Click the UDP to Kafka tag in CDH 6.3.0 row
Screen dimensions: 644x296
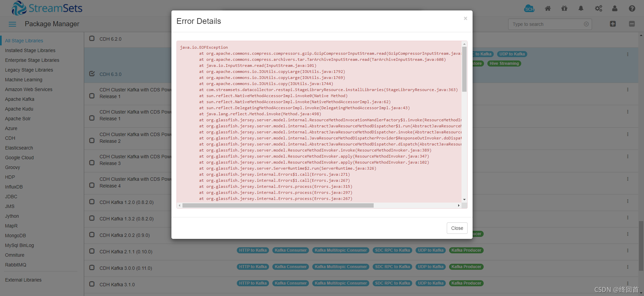[512, 54]
